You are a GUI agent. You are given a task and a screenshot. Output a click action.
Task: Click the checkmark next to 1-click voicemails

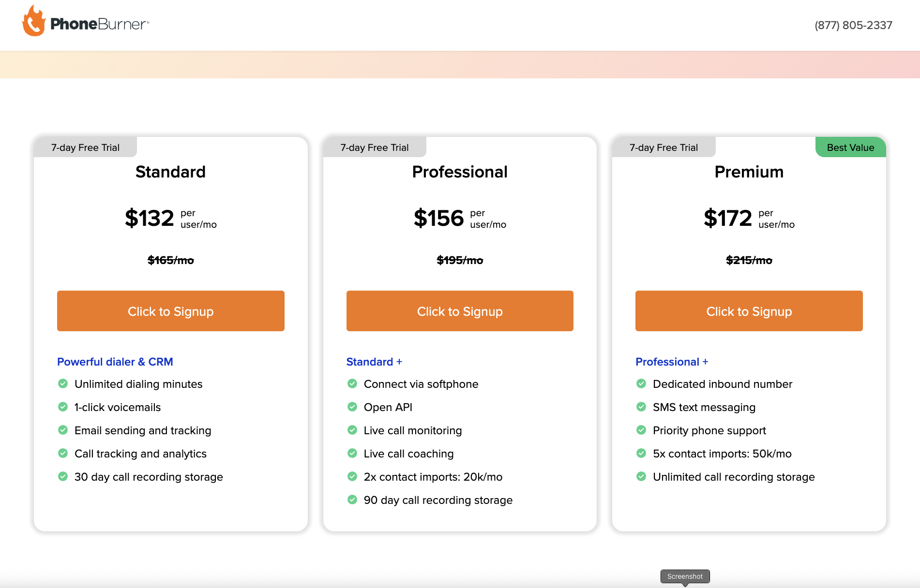(x=63, y=407)
